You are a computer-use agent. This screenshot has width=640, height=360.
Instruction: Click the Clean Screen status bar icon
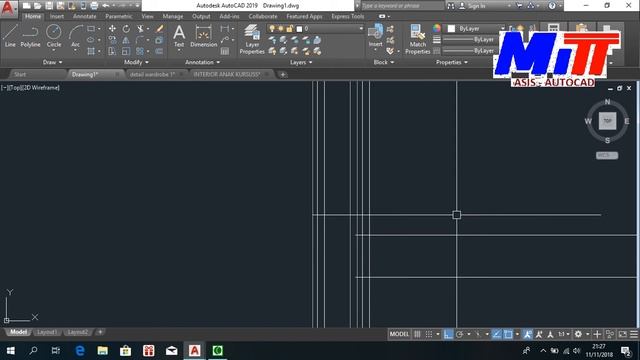[622, 334]
